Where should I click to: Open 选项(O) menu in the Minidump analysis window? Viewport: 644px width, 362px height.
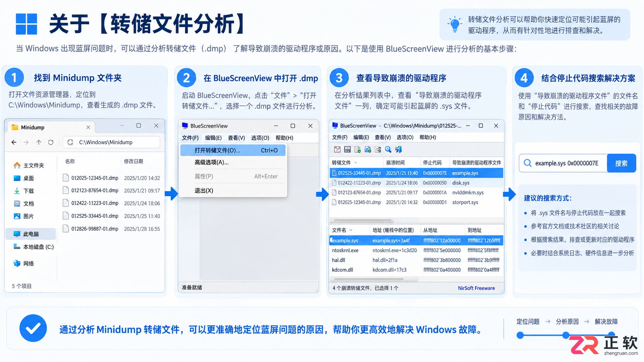point(405,137)
